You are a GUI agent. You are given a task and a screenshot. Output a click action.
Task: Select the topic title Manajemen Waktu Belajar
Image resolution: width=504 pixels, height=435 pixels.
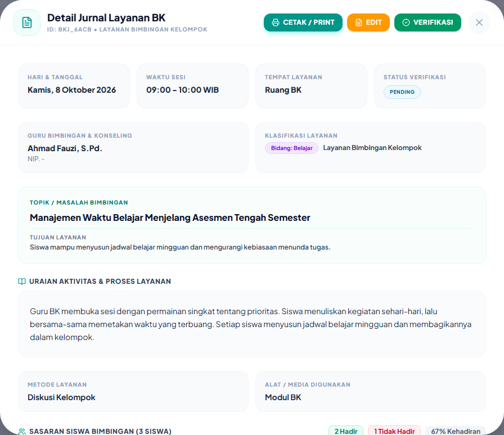pos(170,218)
